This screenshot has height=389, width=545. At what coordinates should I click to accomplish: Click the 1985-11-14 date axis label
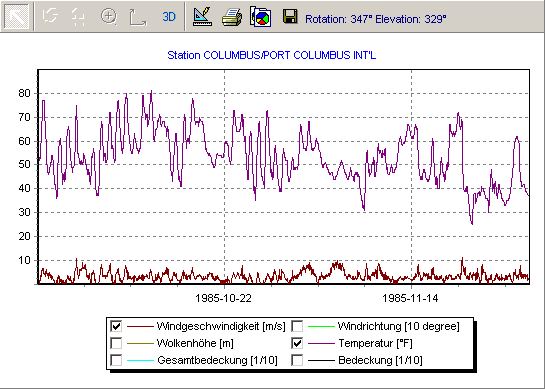(410, 298)
